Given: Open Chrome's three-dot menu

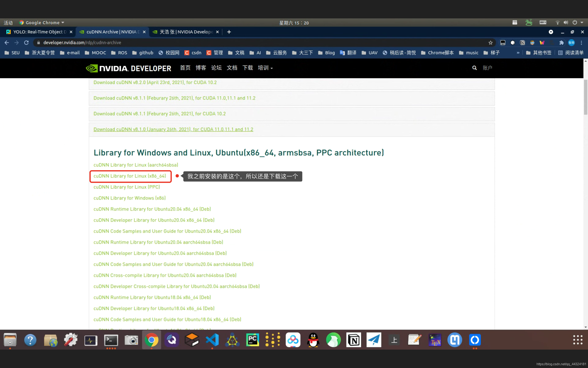Looking at the screenshot, I should (581, 43).
